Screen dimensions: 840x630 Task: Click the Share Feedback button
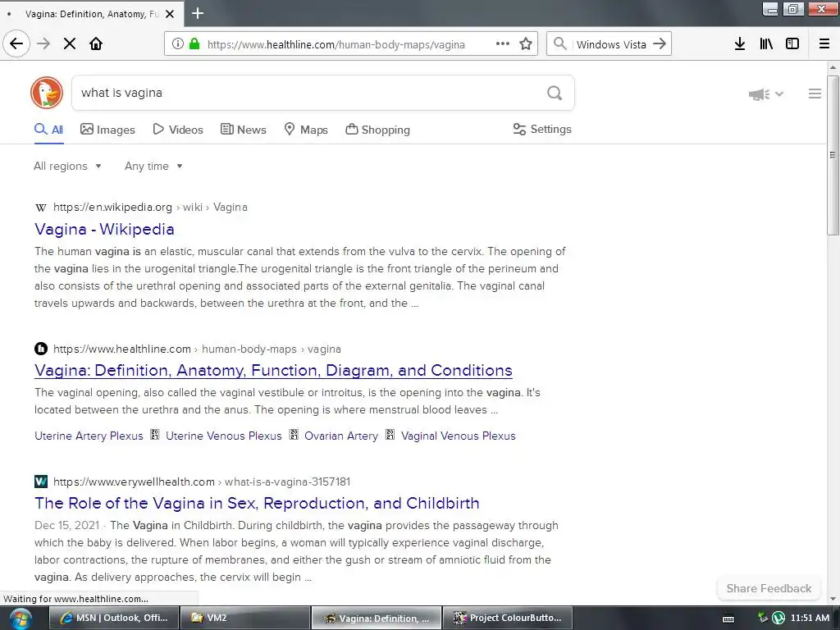pos(769,588)
